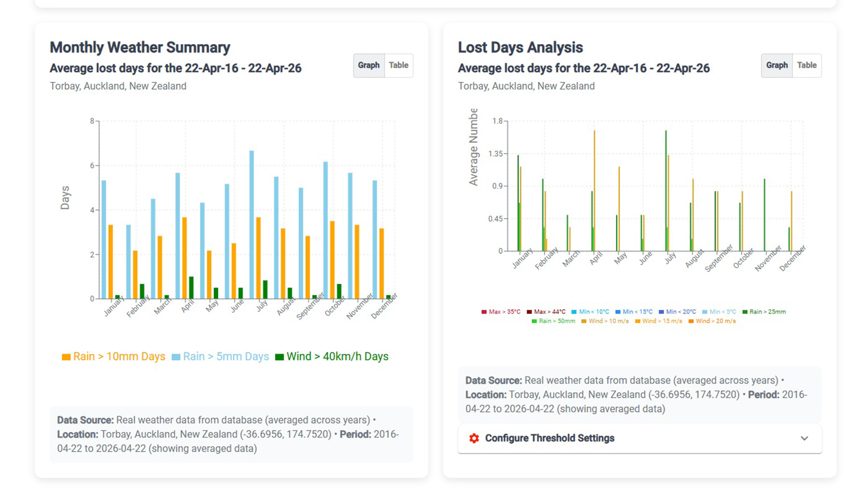Click the red gear icon beside Configure Threshold Settings
The image size is (868, 488).
point(474,438)
